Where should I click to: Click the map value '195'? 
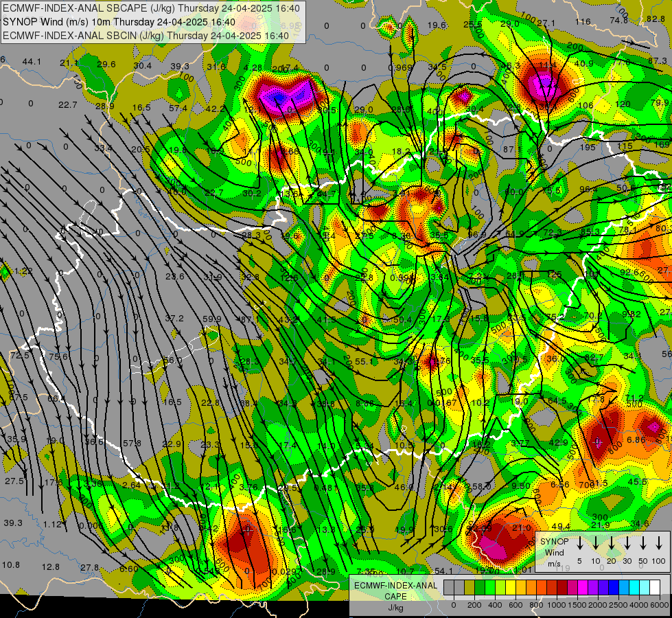(x=588, y=147)
